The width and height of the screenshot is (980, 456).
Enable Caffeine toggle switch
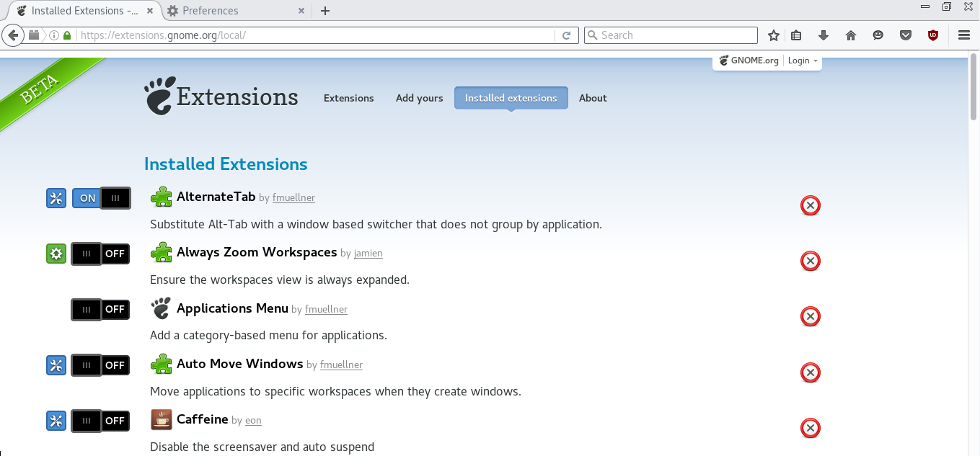tap(100, 421)
